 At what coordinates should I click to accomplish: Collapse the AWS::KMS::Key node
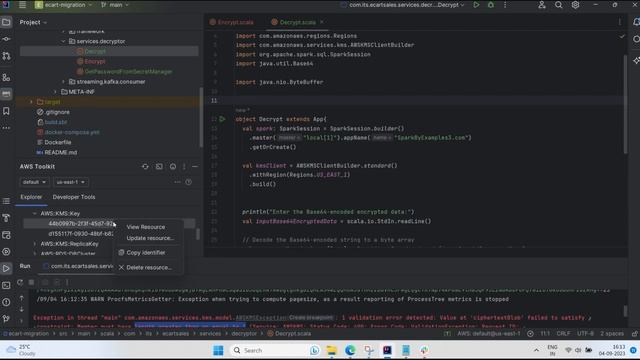pyautogui.click(x=35, y=213)
